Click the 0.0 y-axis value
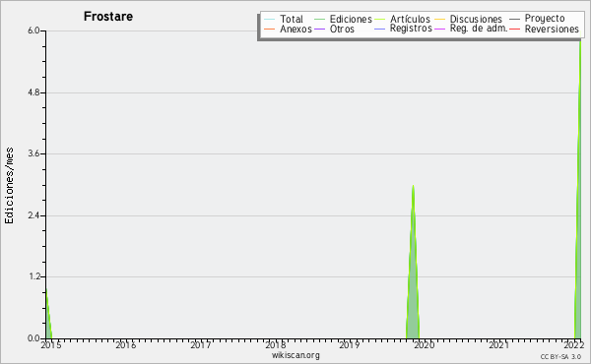The height and width of the screenshot is (364, 591). pos(33,338)
